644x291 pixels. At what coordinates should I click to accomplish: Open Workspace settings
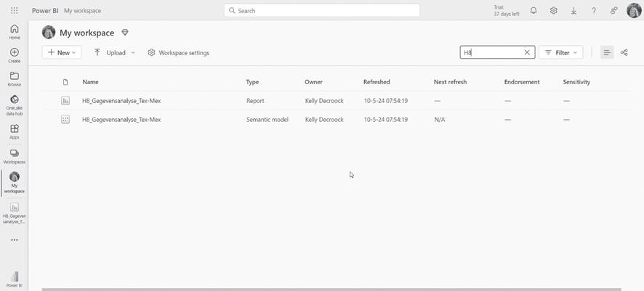(x=178, y=52)
